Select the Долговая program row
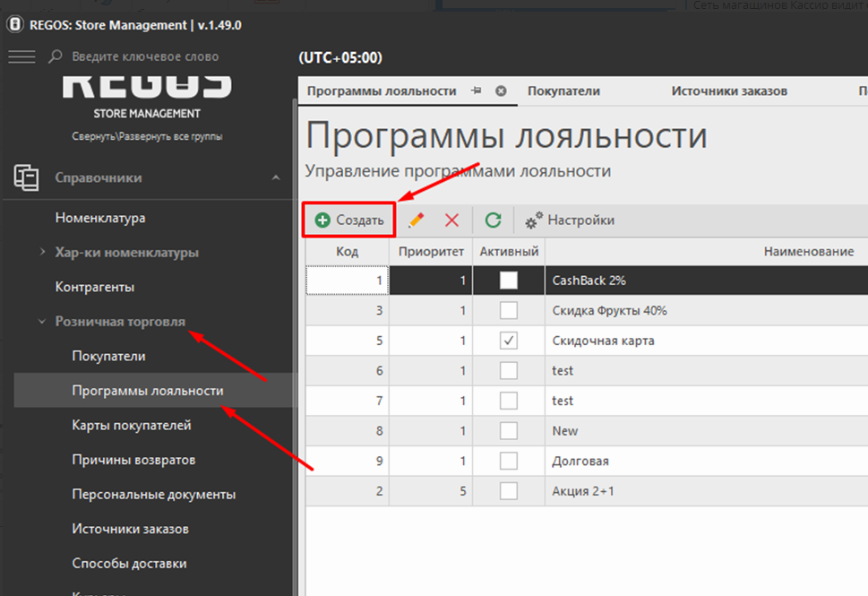The width and height of the screenshot is (868, 596). 580,461
